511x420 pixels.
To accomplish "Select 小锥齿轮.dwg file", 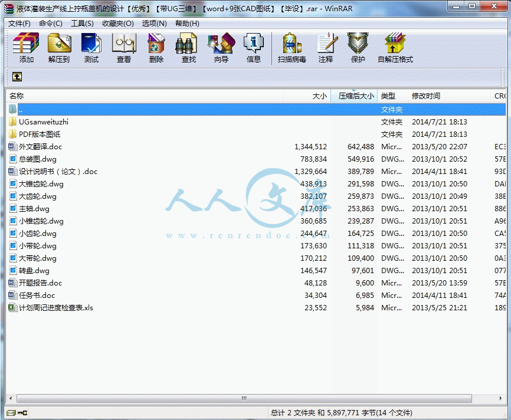I will click(x=41, y=221).
